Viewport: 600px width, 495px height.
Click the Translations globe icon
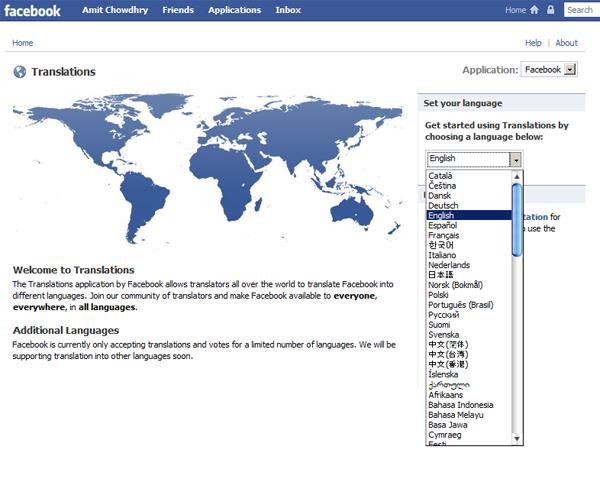20,72
